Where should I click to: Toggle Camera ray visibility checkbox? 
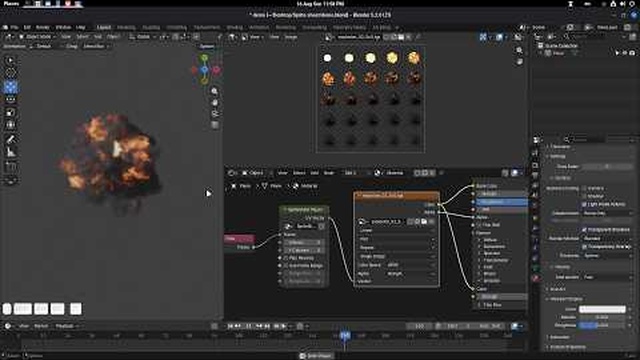pos(584,188)
